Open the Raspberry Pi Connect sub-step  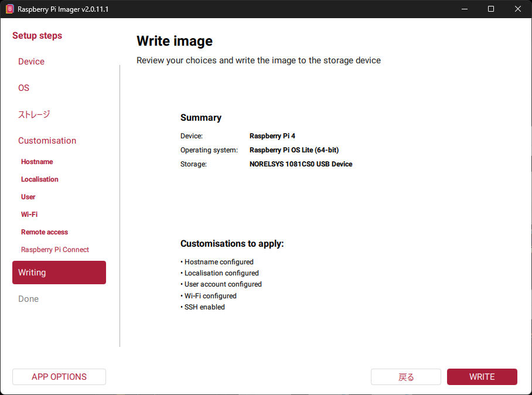pos(55,250)
